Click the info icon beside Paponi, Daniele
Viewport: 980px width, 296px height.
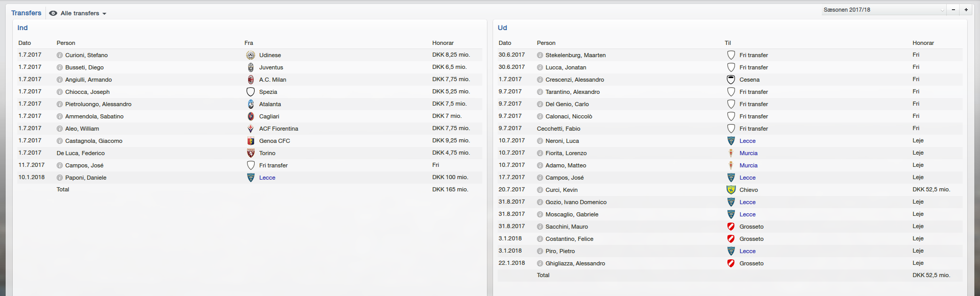tap(60, 178)
